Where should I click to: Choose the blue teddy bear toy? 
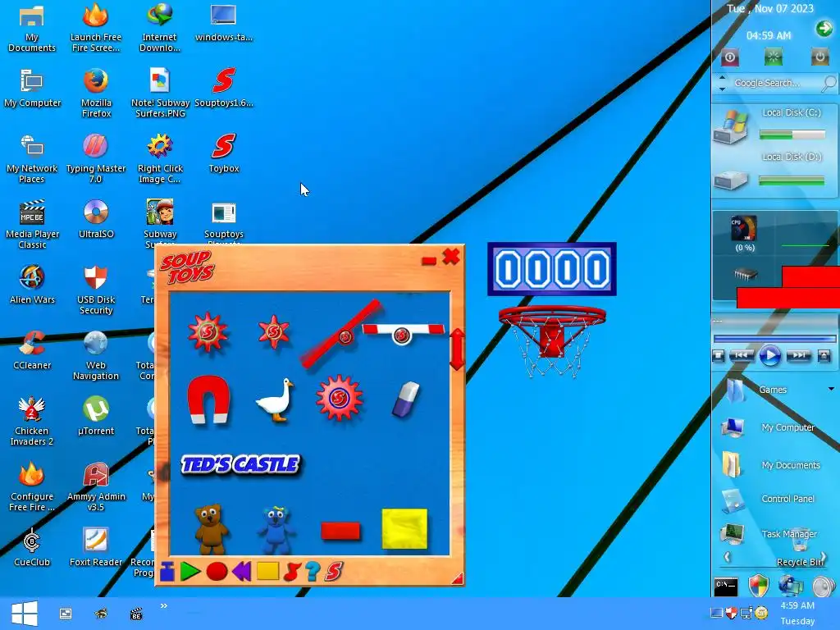coord(276,531)
